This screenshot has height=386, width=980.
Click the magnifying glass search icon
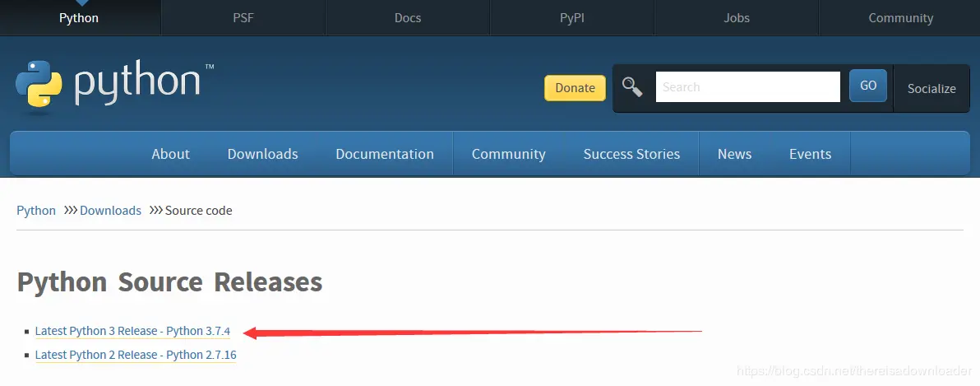pos(632,87)
